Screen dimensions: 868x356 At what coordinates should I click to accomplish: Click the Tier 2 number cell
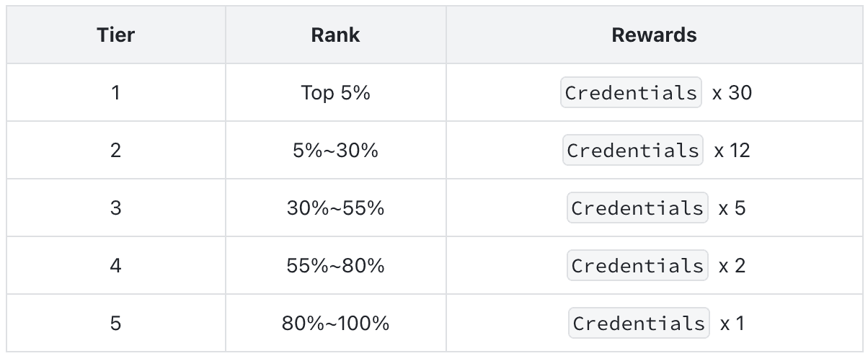[x=116, y=150]
